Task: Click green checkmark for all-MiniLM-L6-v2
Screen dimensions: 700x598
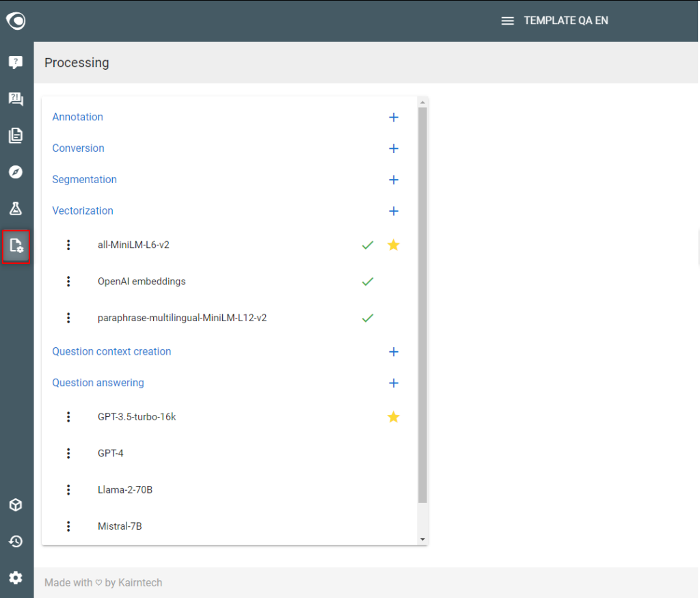Action: (x=367, y=245)
